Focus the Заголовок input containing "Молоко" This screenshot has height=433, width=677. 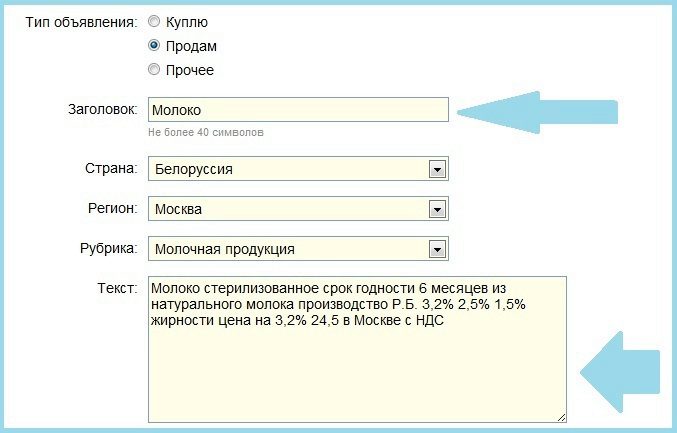[297, 109]
